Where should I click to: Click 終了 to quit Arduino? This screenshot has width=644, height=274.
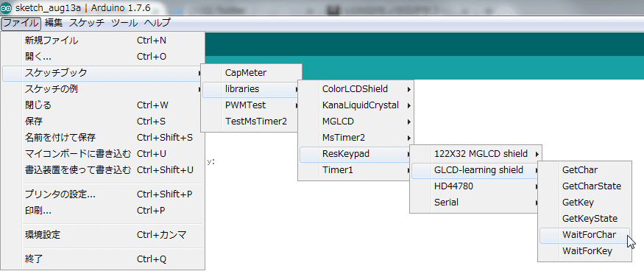[x=103, y=259]
